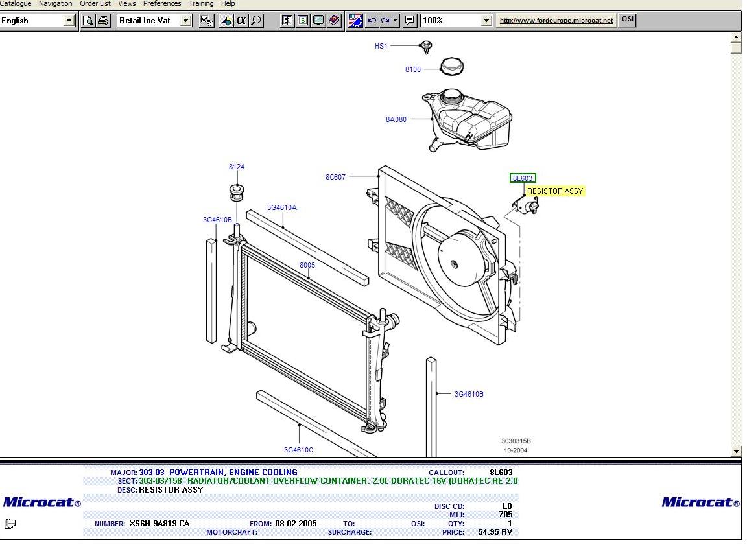Image resolution: width=747 pixels, height=560 pixels.
Task: Click the small icon below the left Microcat logo
Action: [x=10, y=524]
